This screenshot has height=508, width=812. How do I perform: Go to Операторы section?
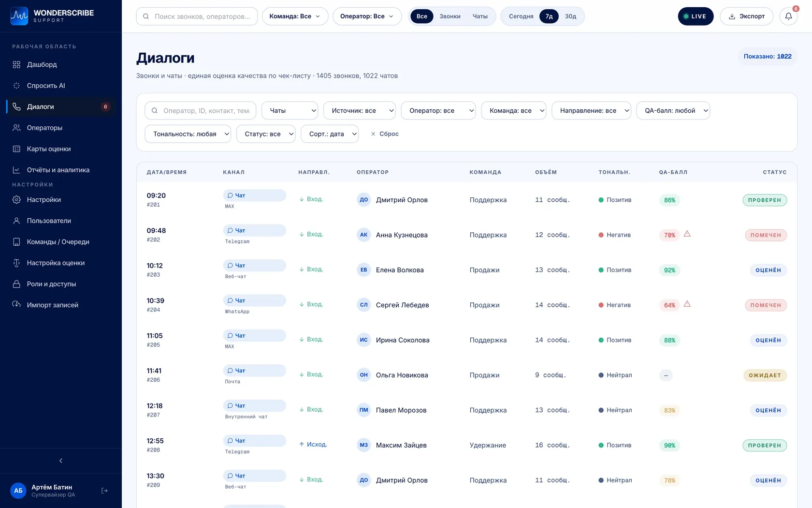coord(61,128)
